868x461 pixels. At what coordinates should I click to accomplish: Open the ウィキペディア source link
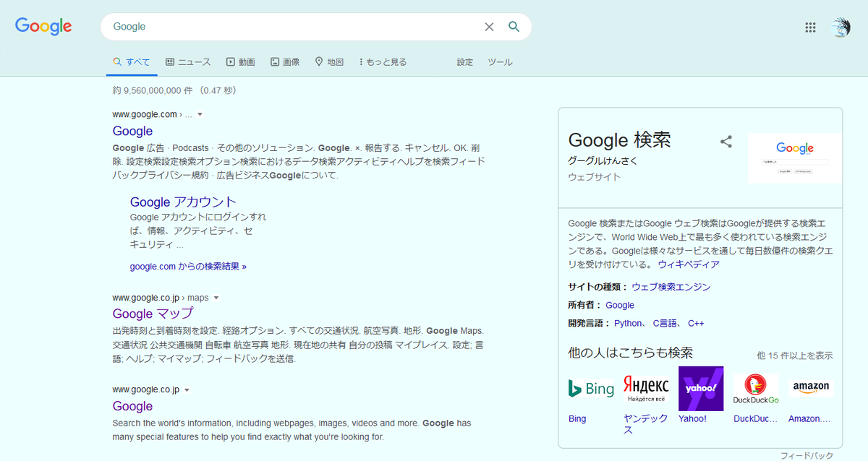[x=689, y=264]
